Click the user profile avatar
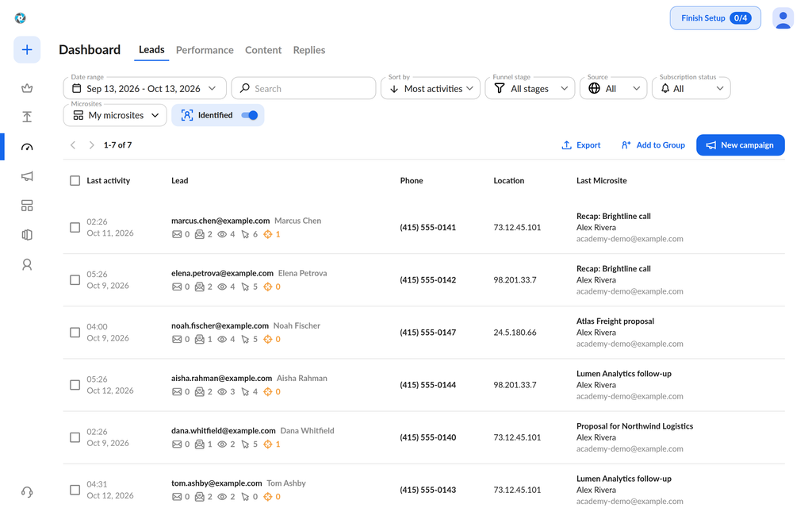Viewport: 812px width, 508px height. coord(783,18)
